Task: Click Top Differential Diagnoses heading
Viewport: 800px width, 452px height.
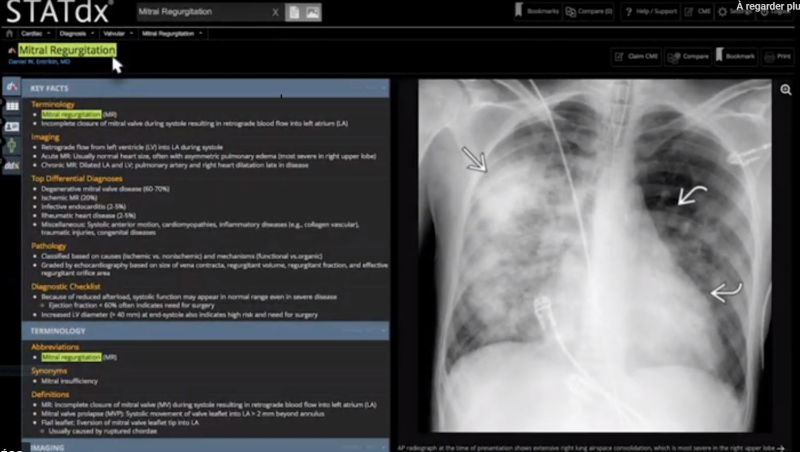Action: [x=77, y=179]
